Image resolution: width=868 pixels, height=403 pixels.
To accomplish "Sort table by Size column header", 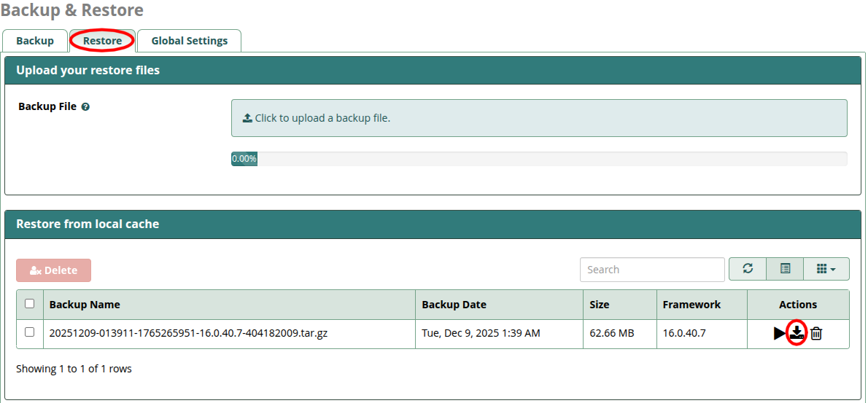I will click(599, 305).
